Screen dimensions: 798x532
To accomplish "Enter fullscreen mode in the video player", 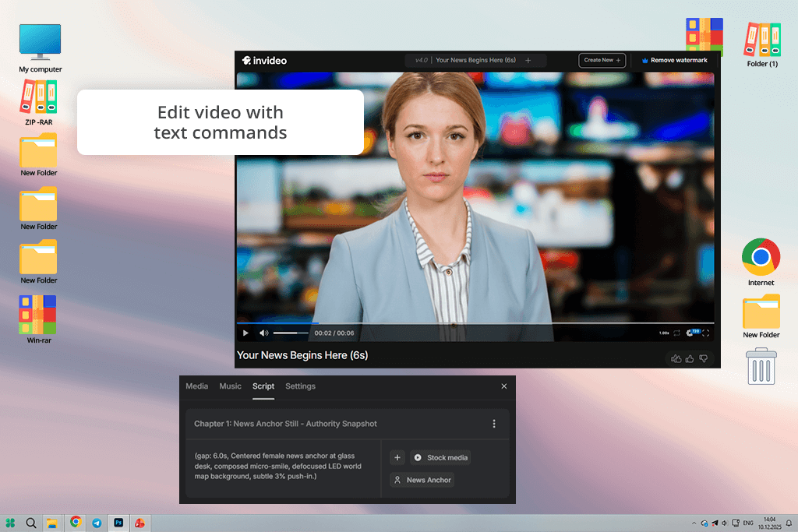I will pos(706,333).
